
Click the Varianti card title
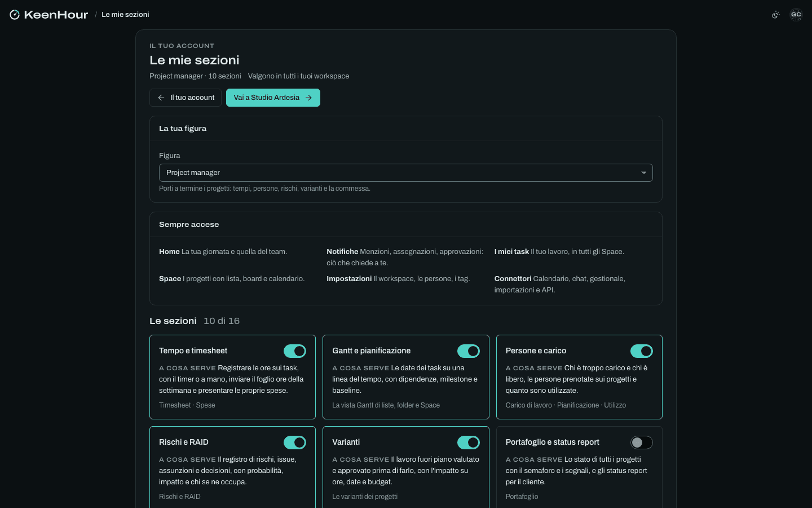[346, 443]
